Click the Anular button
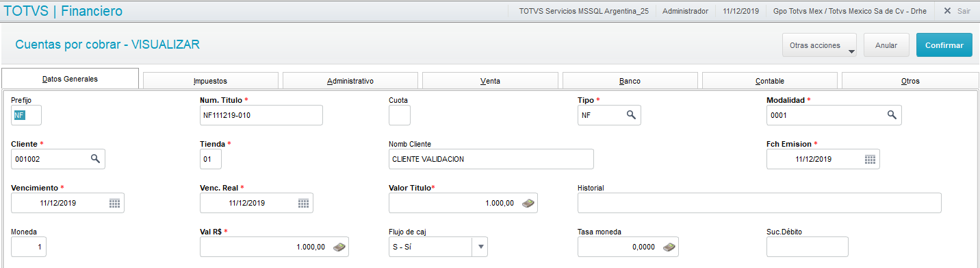The height and width of the screenshot is (268, 980). (886, 45)
